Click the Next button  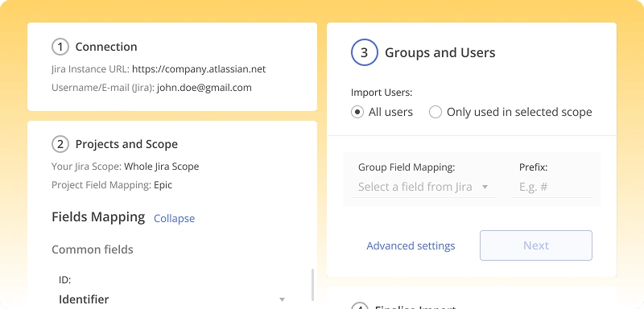[x=536, y=245]
